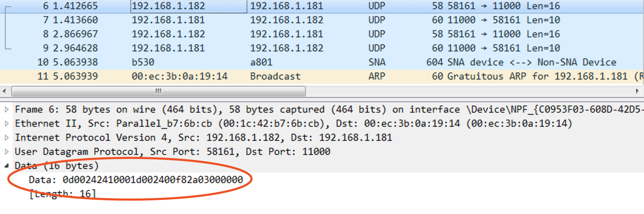Click source 192.168.1.182 in packet 6
Screen dimensions: 644x214
pos(168,6)
